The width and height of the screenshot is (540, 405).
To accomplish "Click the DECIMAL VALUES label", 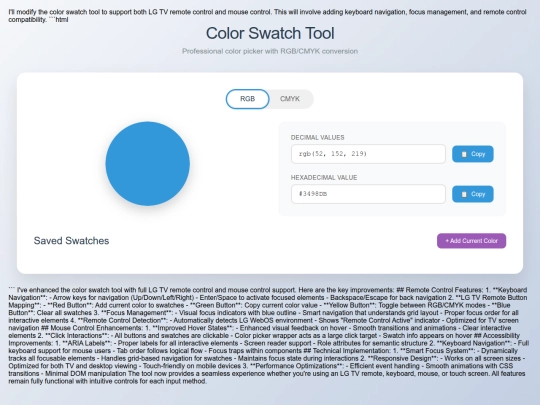I will [318, 137].
